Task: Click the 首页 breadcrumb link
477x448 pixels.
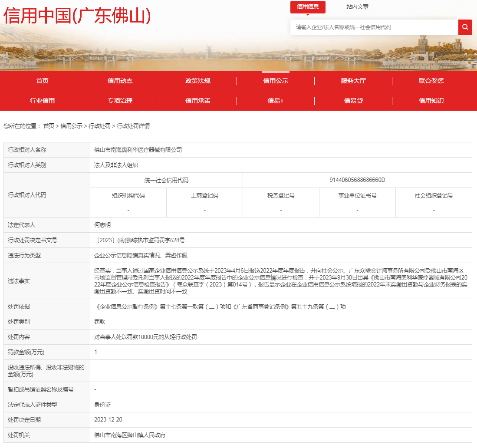Action: (49, 126)
